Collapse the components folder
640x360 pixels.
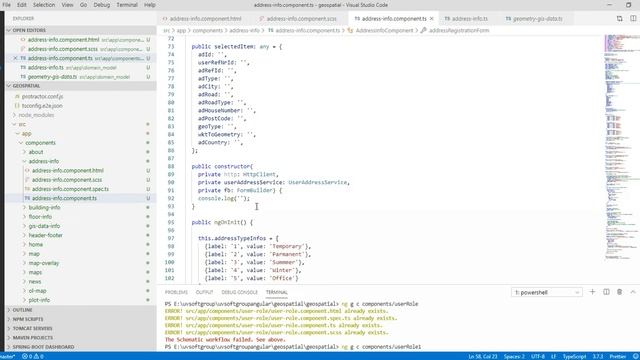click(40, 143)
